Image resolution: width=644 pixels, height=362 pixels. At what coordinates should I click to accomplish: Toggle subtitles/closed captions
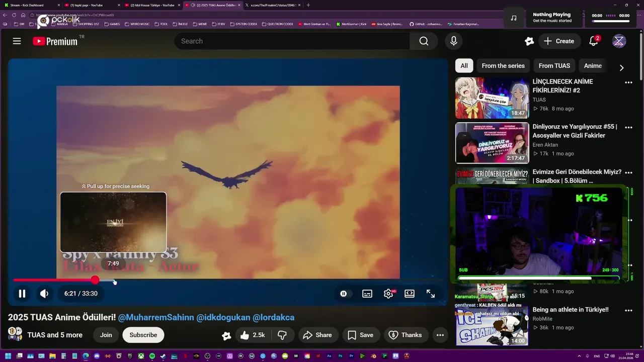click(367, 294)
